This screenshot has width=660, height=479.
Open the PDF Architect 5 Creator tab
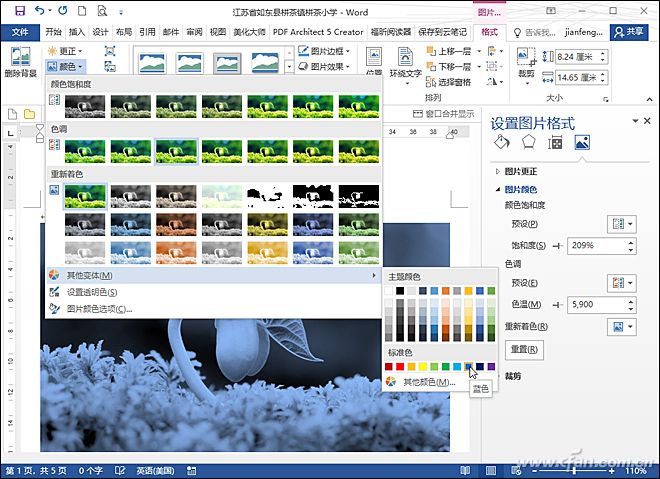(x=318, y=32)
